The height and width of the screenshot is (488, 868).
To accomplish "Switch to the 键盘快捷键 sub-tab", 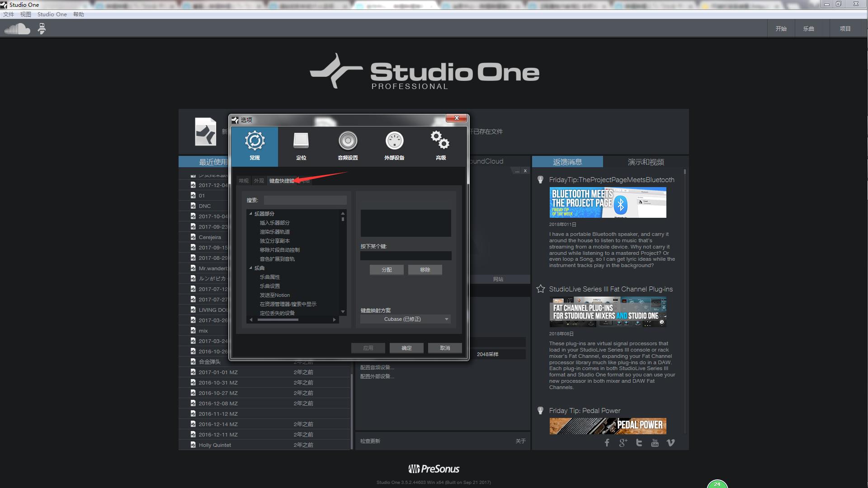I will pos(282,180).
